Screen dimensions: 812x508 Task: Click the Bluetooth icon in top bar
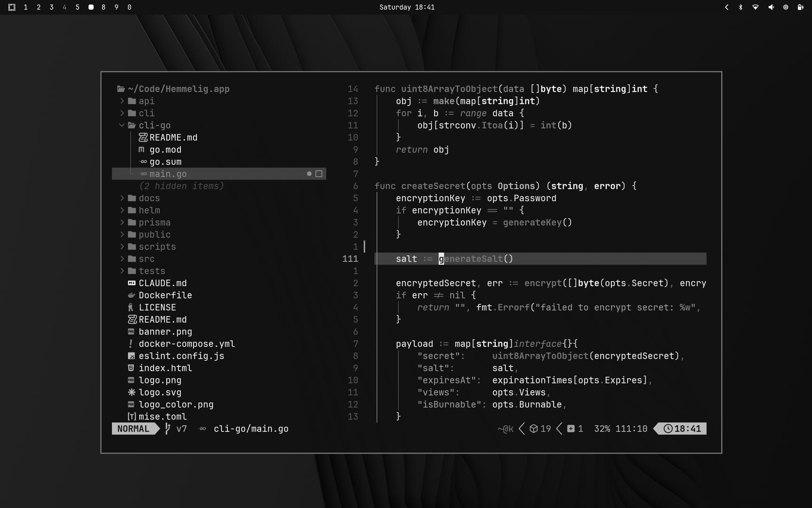click(x=741, y=7)
